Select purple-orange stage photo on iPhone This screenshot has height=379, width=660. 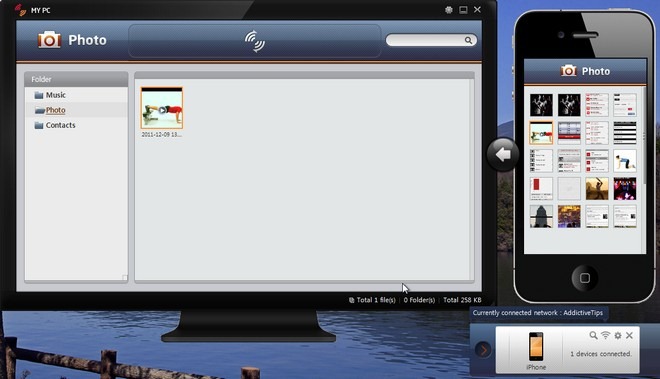click(569, 216)
